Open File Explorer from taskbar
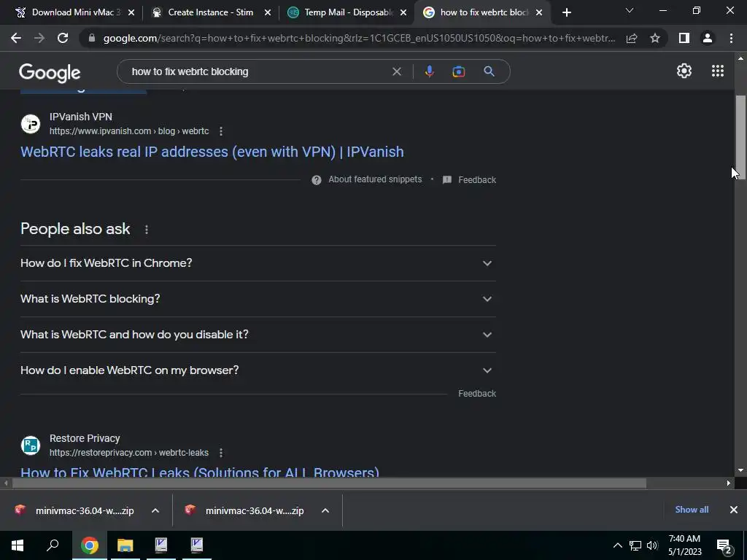The width and height of the screenshot is (747, 560). [125, 545]
